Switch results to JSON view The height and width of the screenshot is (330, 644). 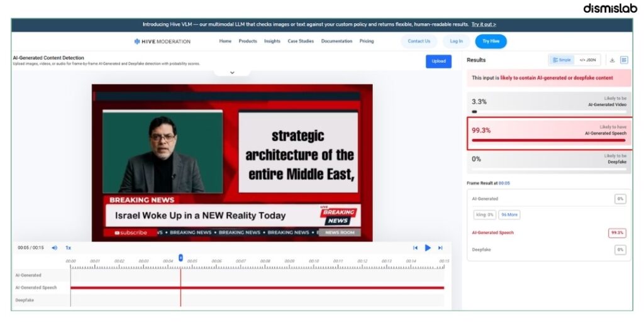(587, 60)
